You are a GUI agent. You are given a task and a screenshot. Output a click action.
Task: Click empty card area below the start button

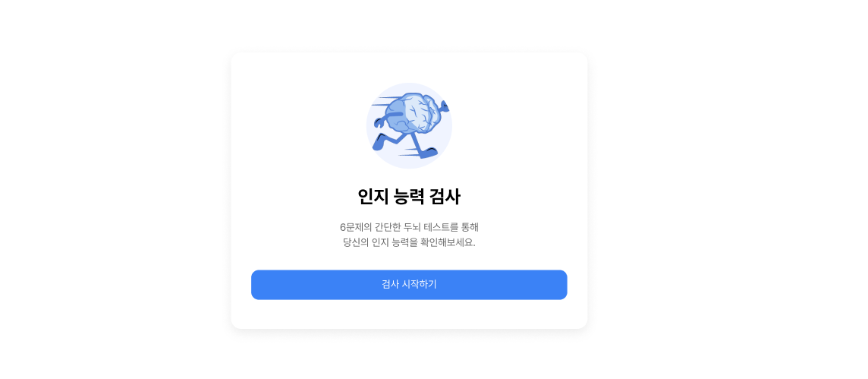tap(409, 314)
